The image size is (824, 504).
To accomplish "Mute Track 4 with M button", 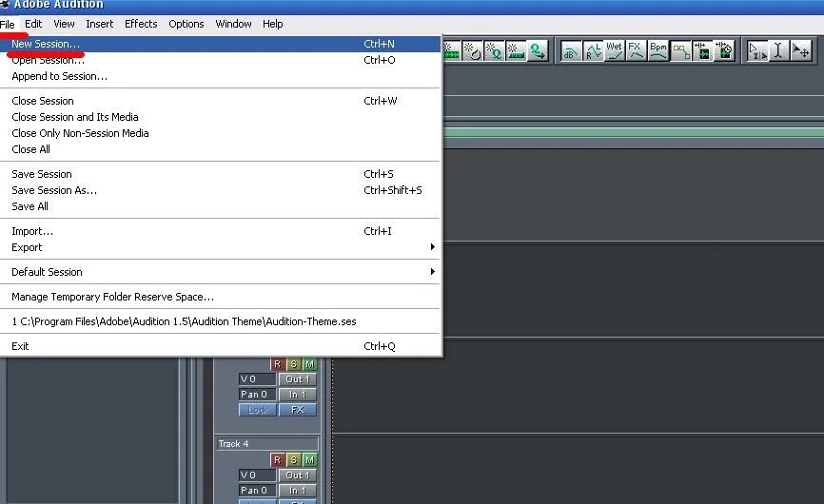I will pyautogui.click(x=310, y=460).
